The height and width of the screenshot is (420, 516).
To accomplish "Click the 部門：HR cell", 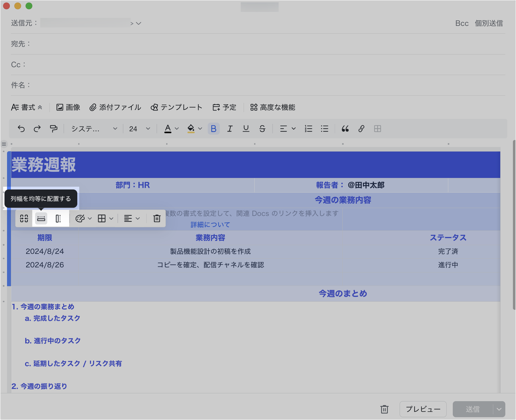I will pyautogui.click(x=133, y=185).
